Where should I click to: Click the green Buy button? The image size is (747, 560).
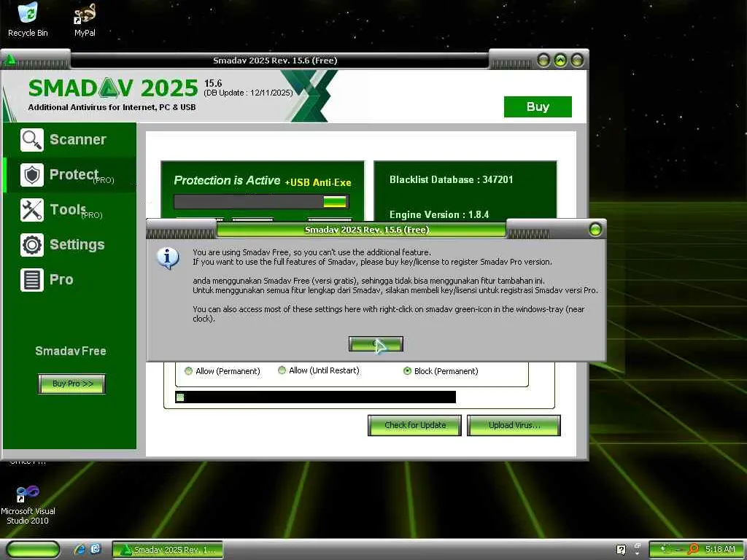point(538,106)
